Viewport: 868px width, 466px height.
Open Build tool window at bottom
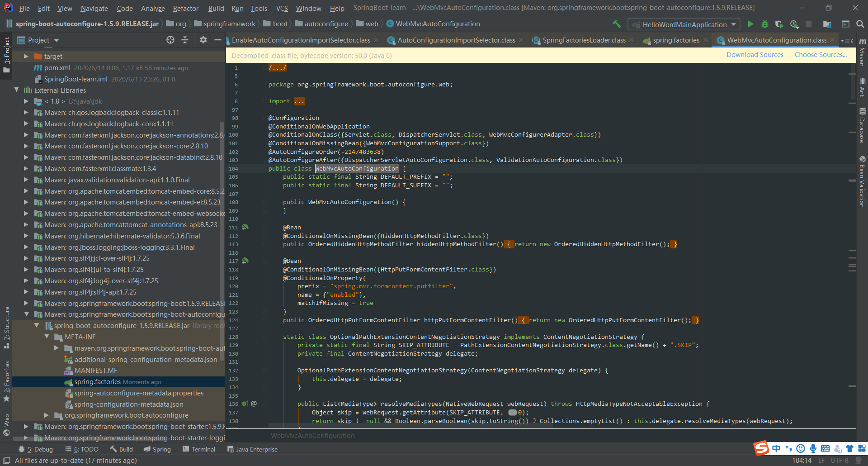pyautogui.click(x=121, y=449)
